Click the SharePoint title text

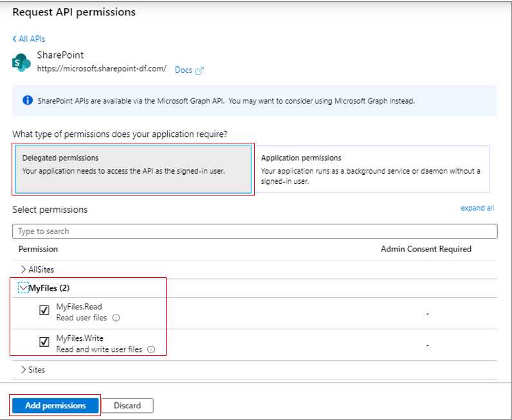60,55
